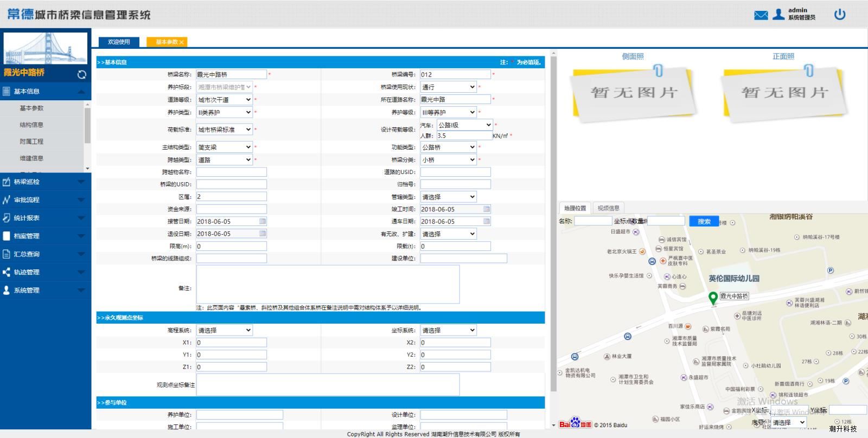Expand the 桥梁巡检 menu arrow

coord(81,182)
